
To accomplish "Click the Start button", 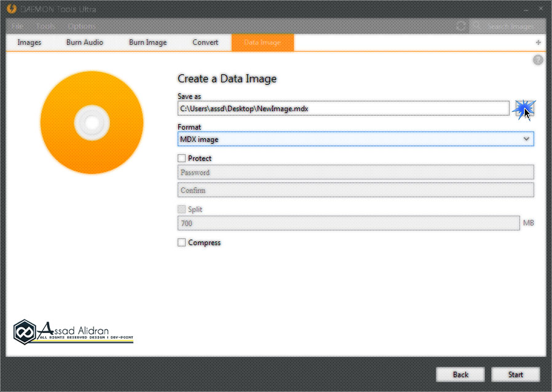I will tap(515, 375).
